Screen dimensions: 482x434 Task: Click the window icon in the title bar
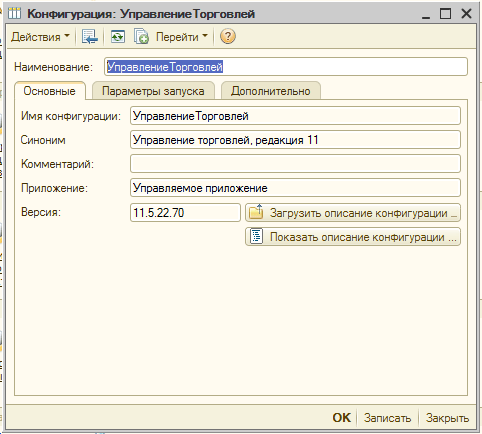(14, 14)
